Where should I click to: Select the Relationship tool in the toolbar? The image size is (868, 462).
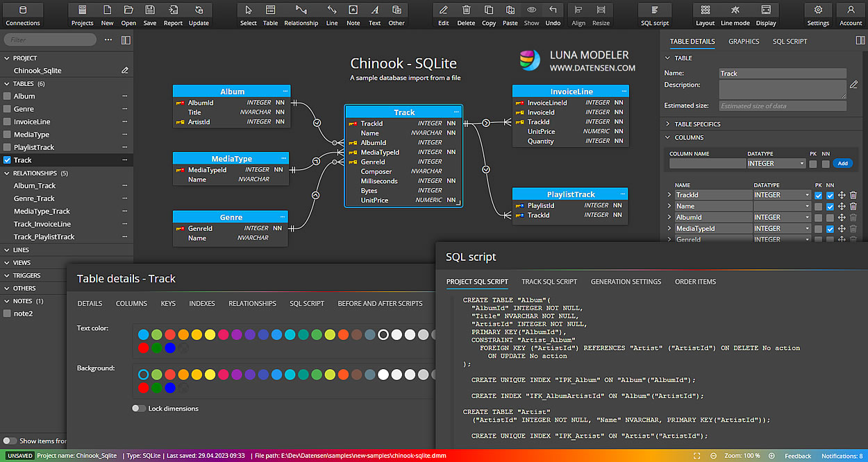coord(301,13)
